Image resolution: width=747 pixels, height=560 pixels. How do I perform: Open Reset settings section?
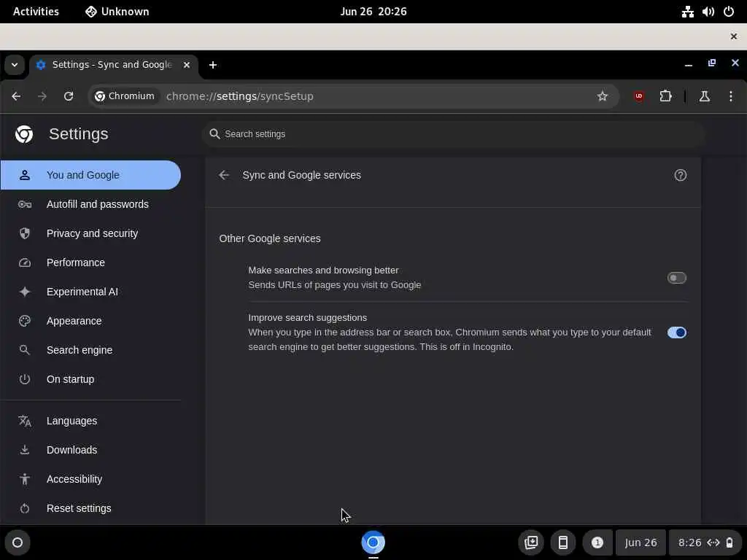[90, 508]
